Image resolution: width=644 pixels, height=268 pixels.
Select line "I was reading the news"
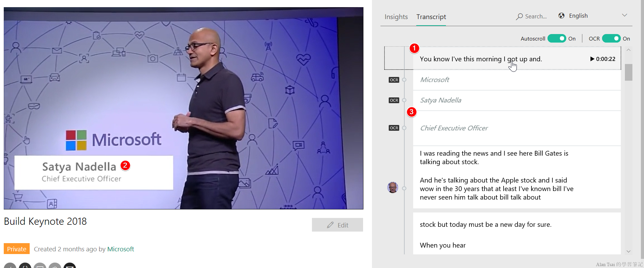(494, 157)
